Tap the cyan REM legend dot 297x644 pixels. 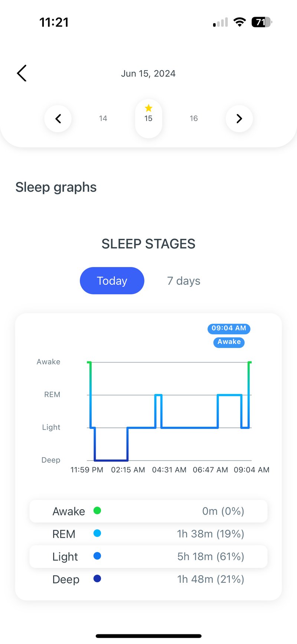(x=97, y=534)
